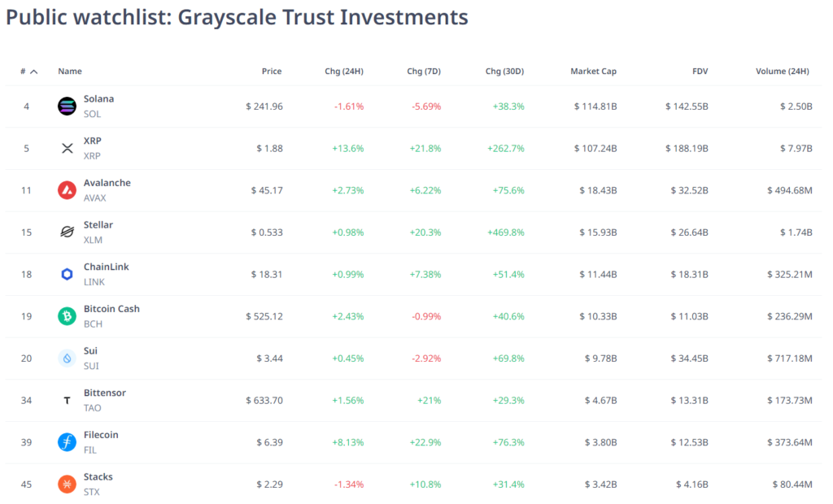
Task: Click the Bitcoin Cash logo icon
Action: pos(68,316)
